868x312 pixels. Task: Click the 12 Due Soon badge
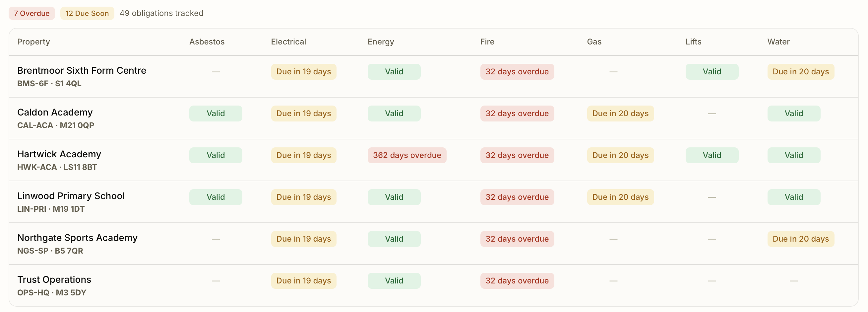coord(87,14)
